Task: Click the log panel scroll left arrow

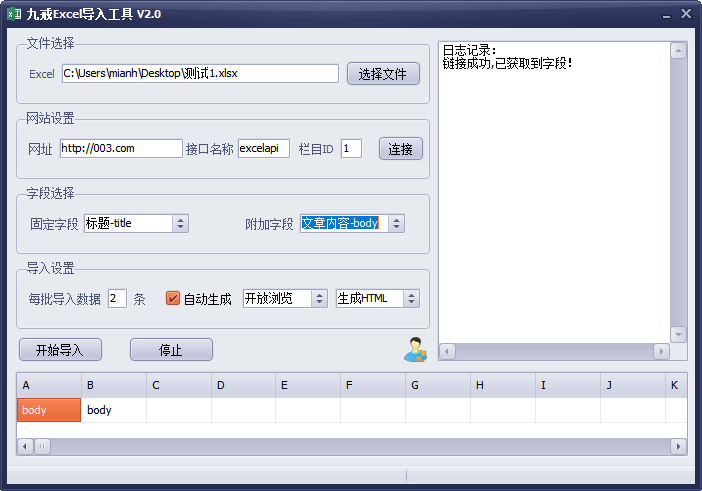Action: (447, 351)
